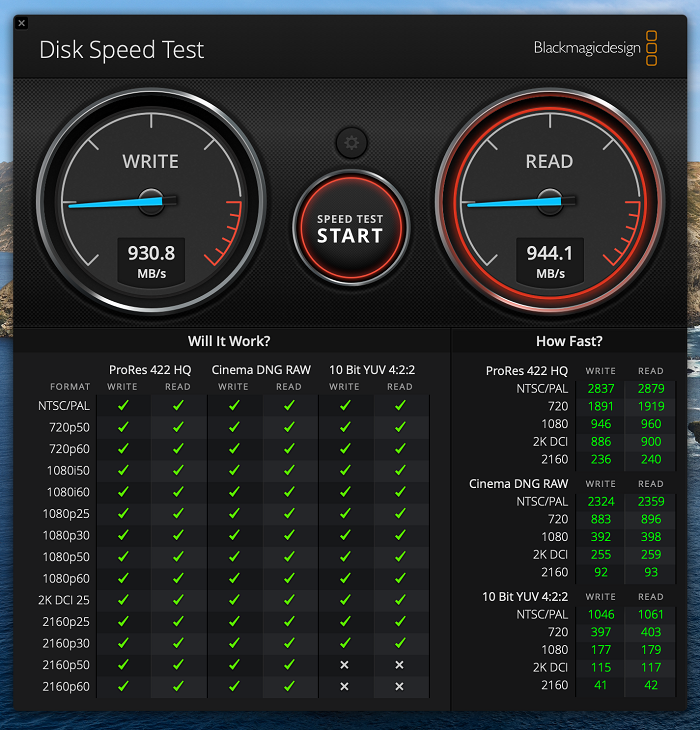700x730 pixels.
Task: Open the settings gear above the Start button
Action: click(x=351, y=142)
